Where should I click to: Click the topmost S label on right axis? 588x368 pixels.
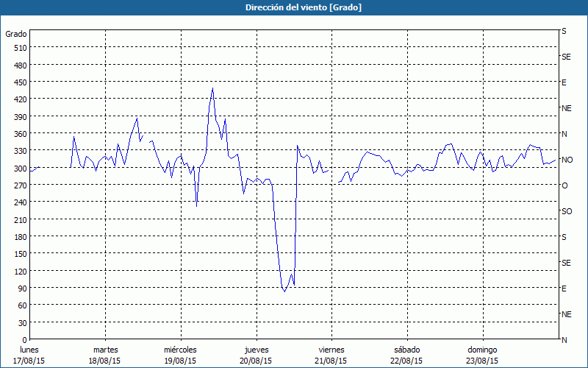[564, 32]
